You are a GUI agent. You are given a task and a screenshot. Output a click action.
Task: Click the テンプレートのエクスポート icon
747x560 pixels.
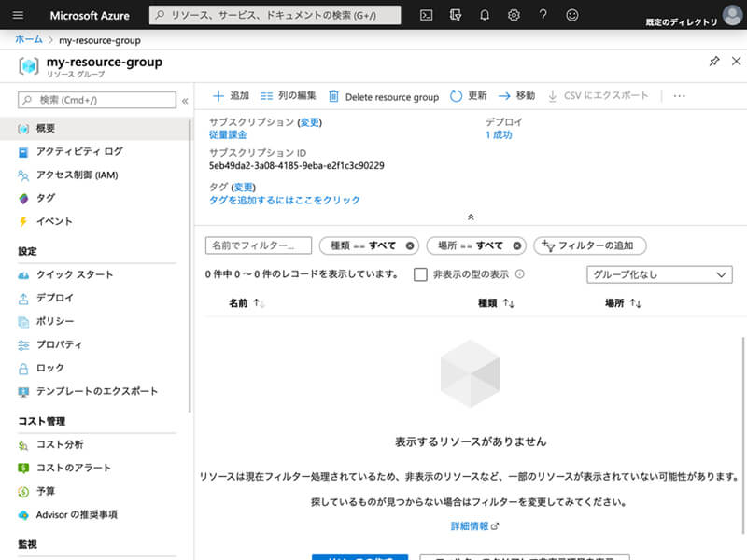tap(23, 392)
